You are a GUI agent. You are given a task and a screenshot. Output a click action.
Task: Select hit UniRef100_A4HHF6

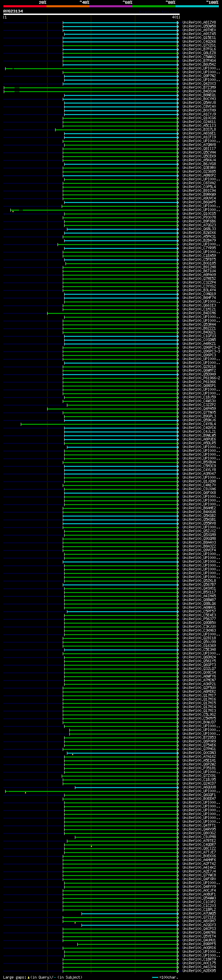(x=199, y=860)
